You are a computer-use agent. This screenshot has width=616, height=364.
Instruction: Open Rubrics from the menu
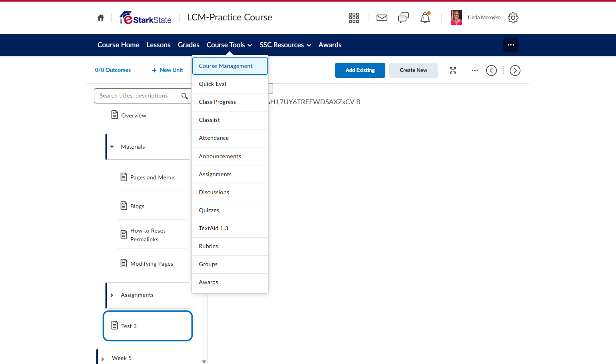click(230, 246)
